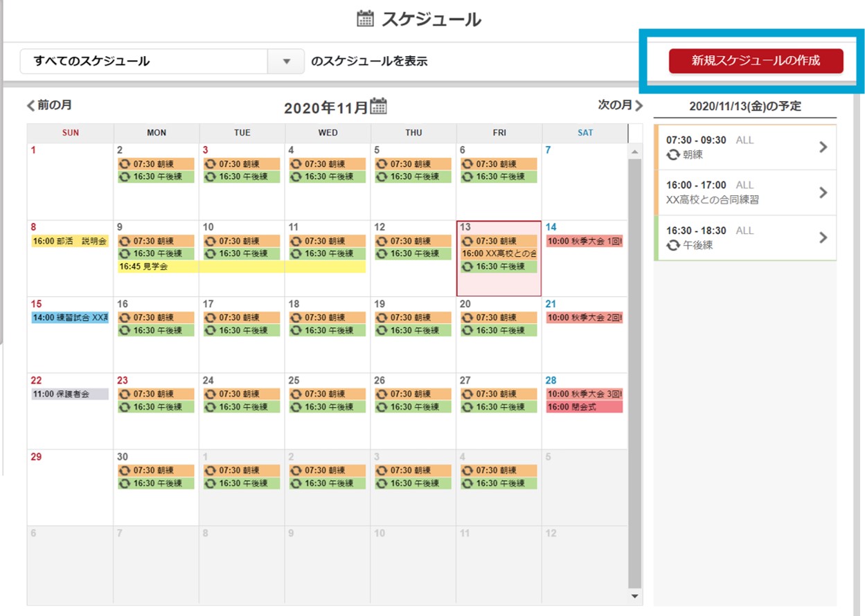
Task: Click recurring icon on 朝練 in side panel
Action: point(672,155)
